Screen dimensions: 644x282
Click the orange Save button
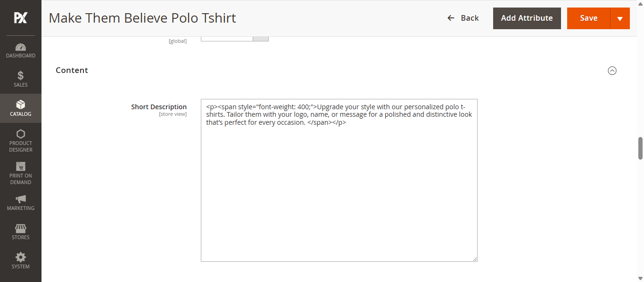tap(588, 18)
